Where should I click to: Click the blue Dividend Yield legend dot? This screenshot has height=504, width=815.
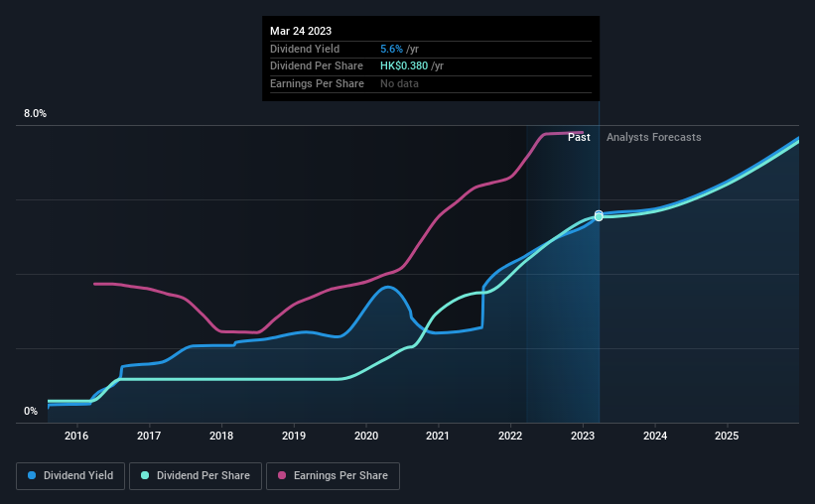point(32,475)
